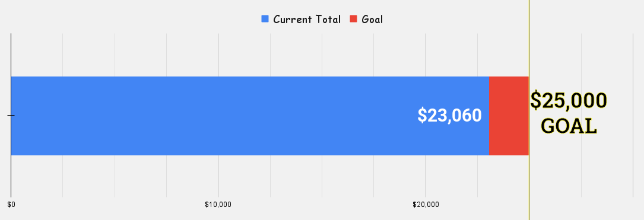Select the olive vertical goal line

click(x=529, y=110)
